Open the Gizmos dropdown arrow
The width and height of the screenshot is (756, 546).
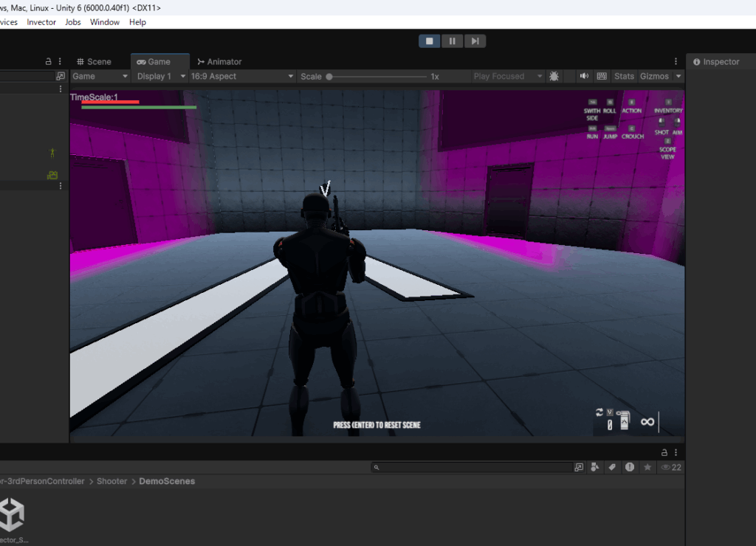(x=678, y=76)
